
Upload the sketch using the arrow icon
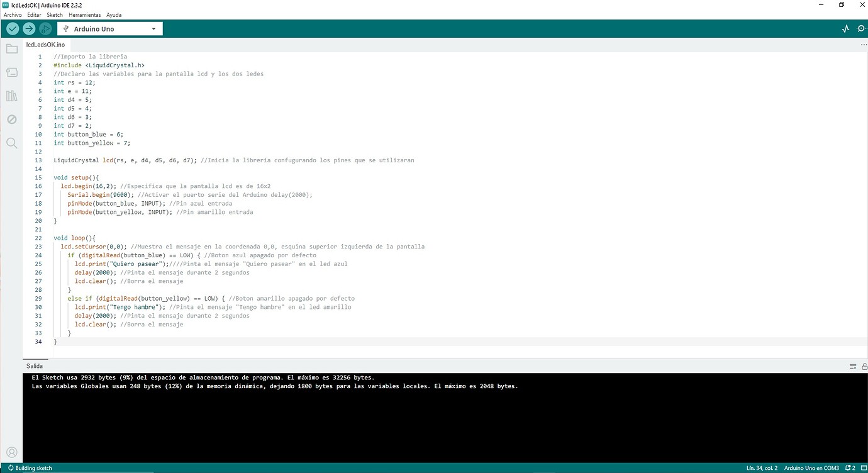coord(28,28)
